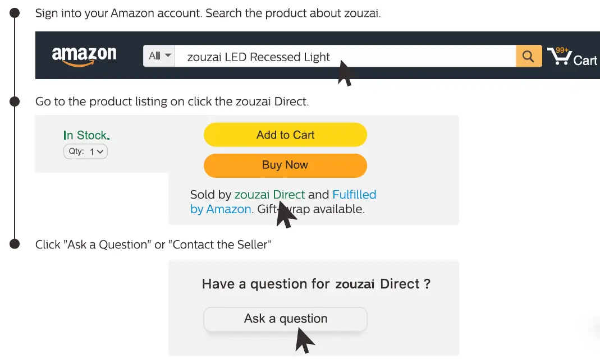Expand the Qty quantity selector

(85, 151)
